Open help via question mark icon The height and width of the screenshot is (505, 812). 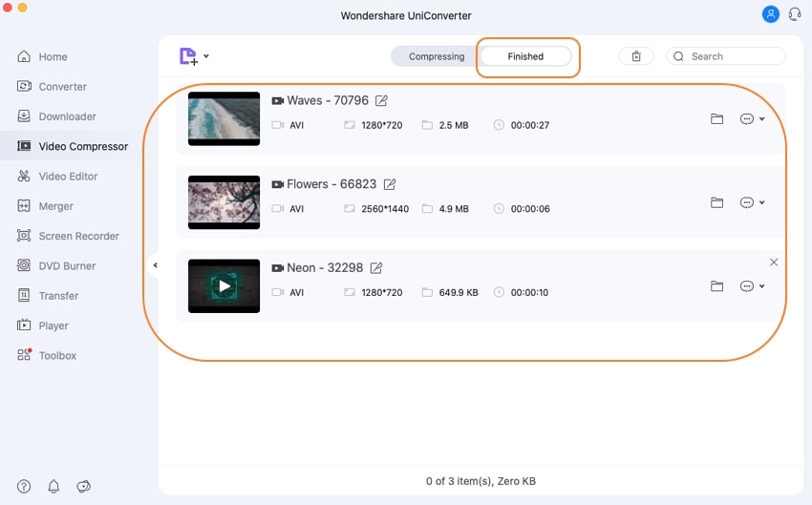(x=24, y=486)
